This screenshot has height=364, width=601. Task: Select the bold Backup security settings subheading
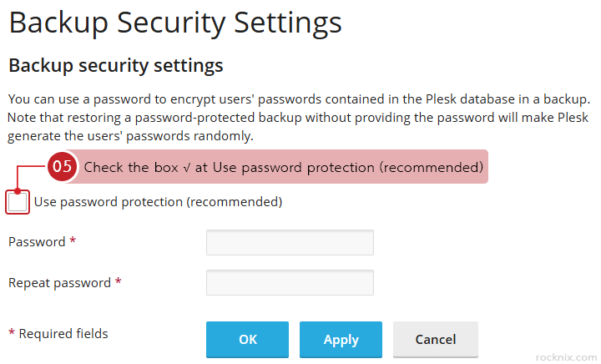click(115, 65)
